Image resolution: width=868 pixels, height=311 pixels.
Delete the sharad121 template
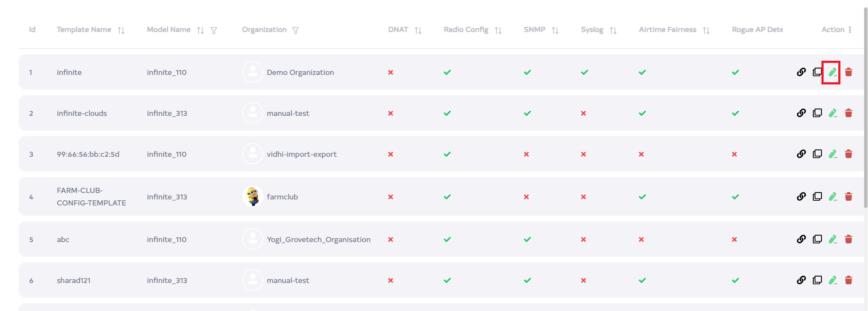click(848, 280)
